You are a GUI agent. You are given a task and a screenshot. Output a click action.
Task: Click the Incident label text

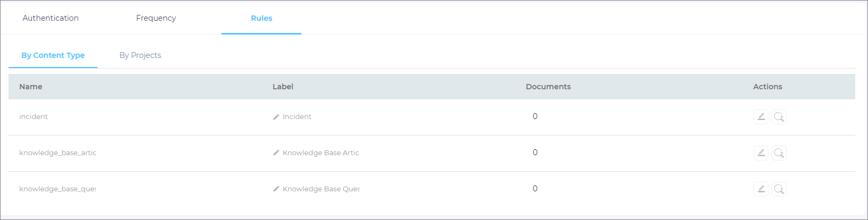tap(297, 117)
